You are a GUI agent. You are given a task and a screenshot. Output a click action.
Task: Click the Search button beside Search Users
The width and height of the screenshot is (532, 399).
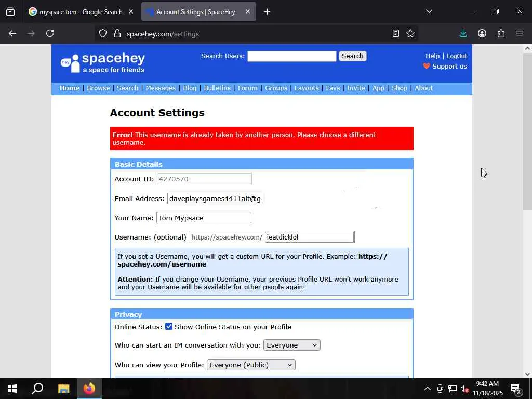(353, 56)
